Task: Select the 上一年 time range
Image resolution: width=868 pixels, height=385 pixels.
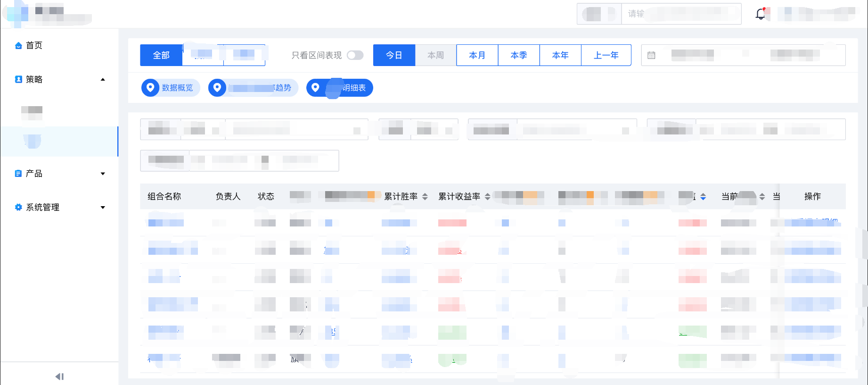Action: tap(606, 55)
